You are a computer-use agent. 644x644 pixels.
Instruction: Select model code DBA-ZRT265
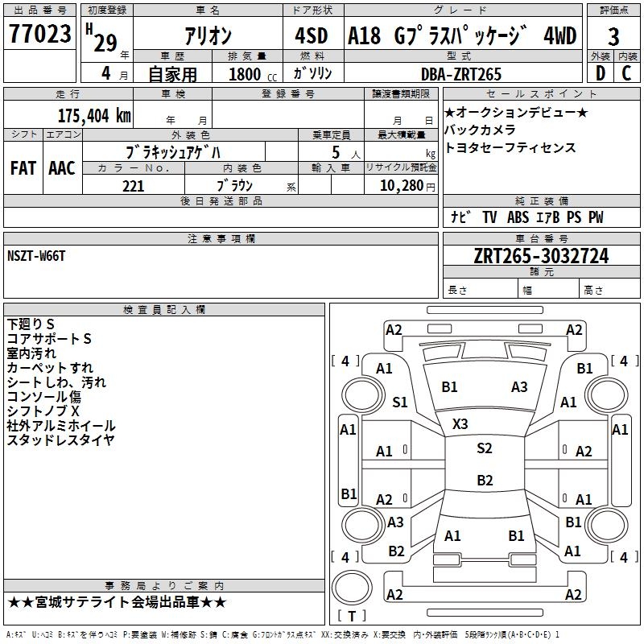pos(461,74)
